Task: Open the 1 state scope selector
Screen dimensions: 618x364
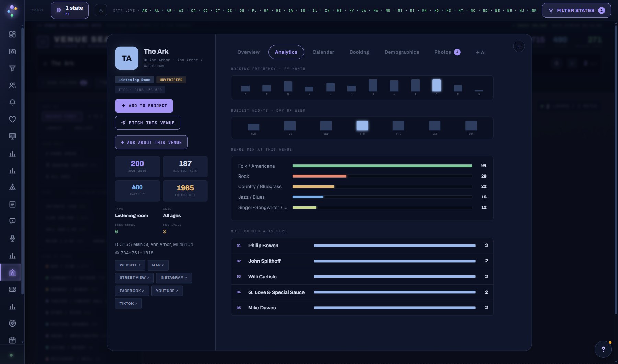Action: (70, 10)
